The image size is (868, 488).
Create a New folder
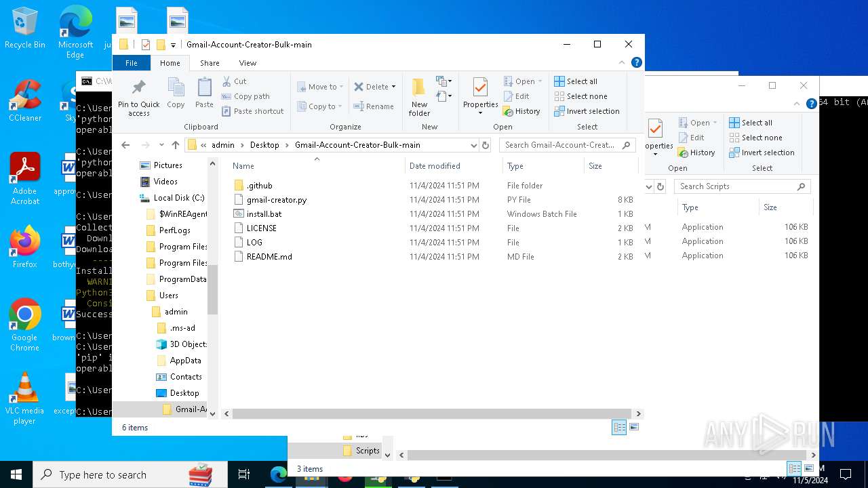[x=419, y=97]
